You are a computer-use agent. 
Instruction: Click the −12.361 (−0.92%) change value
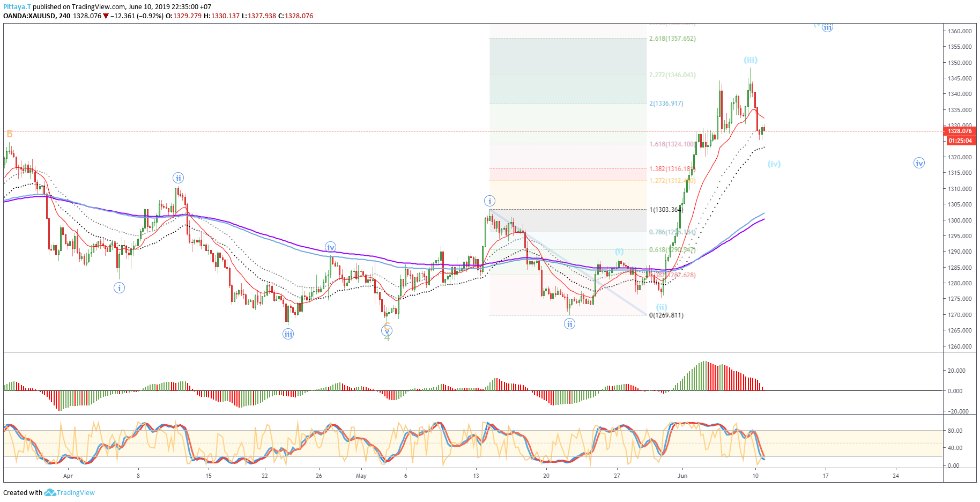click(x=137, y=16)
